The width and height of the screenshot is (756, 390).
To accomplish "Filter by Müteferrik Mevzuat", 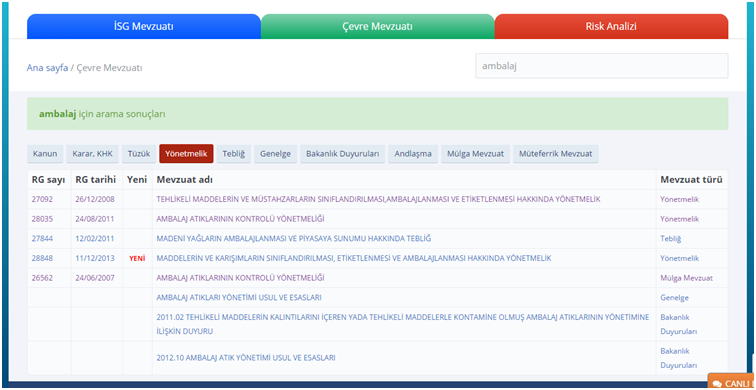I will coord(556,154).
